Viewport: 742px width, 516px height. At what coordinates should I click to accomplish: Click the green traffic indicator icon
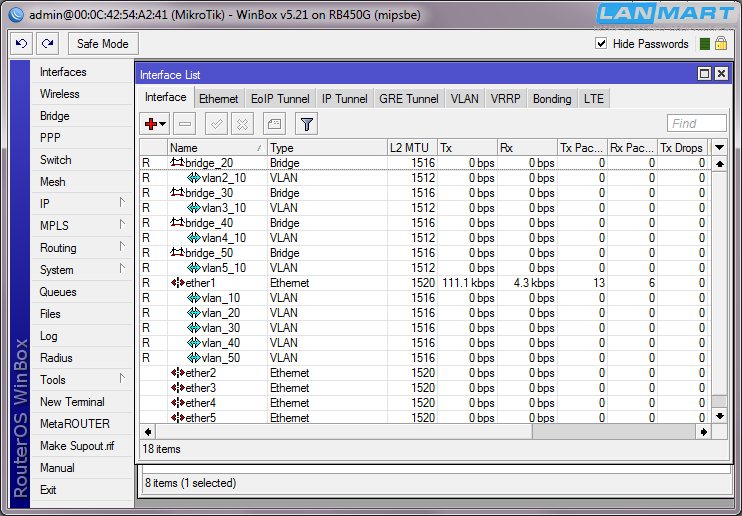[x=704, y=44]
